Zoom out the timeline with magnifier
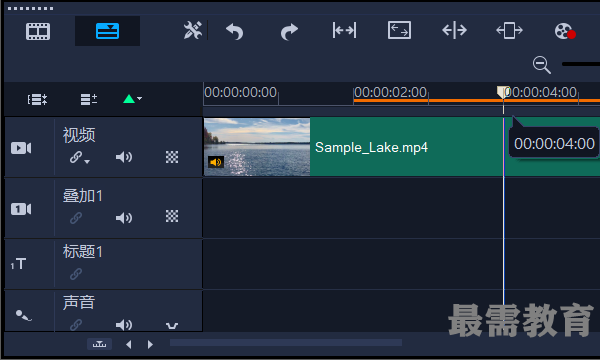 click(541, 65)
